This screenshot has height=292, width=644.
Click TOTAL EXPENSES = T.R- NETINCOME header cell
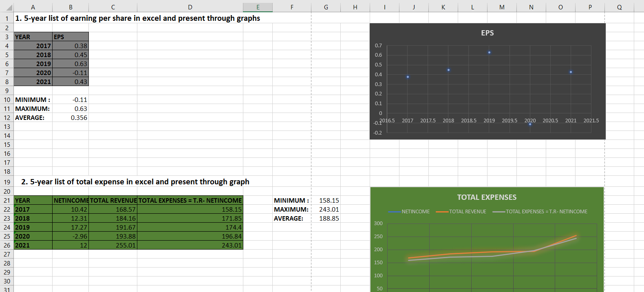click(190, 200)
